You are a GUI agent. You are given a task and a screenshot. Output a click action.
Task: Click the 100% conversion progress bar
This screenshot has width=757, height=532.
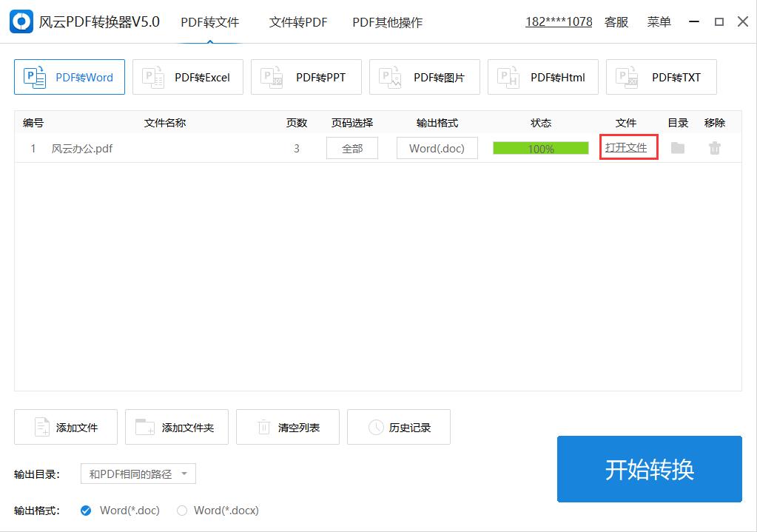point(541,148)
